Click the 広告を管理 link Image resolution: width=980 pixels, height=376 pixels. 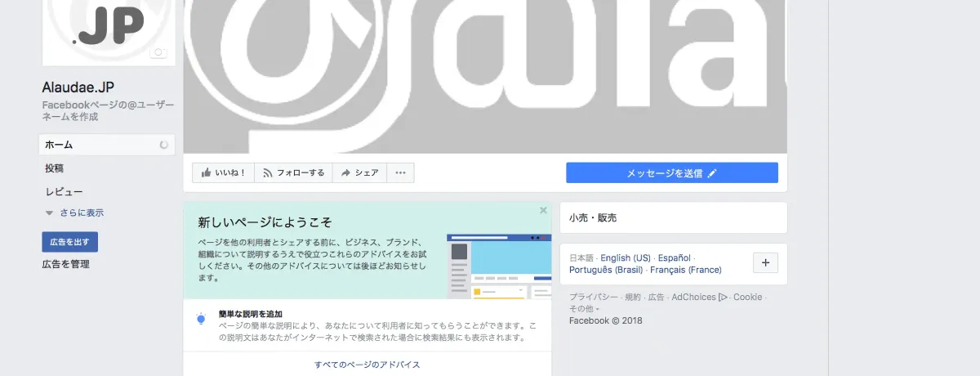tap(65, 265)
